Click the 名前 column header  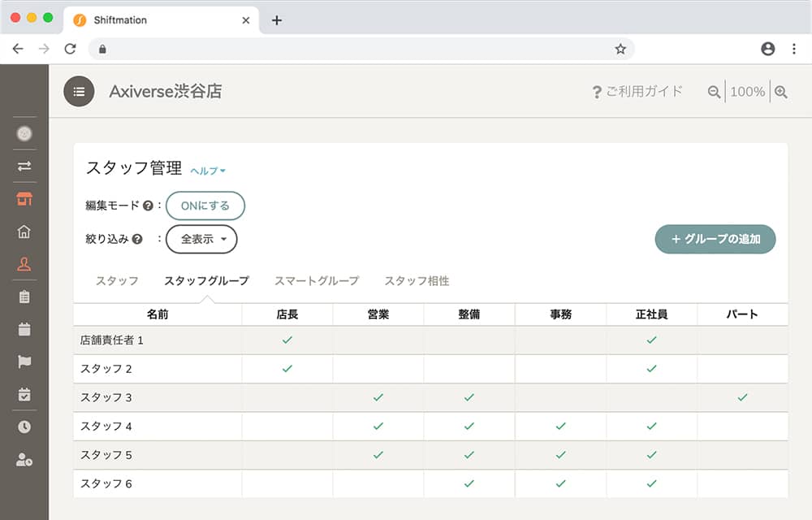(158, 314)
